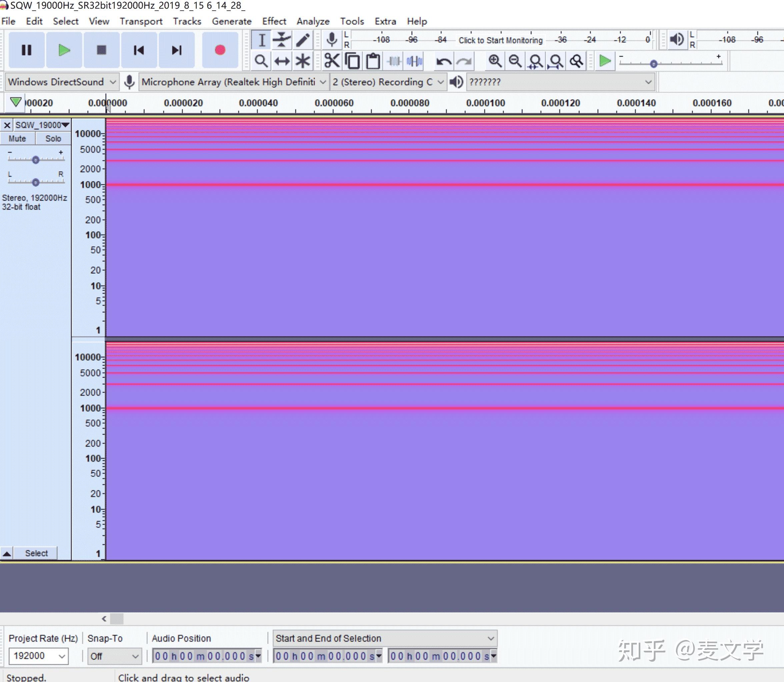Open the Analyze menu
This screenshot has height=682, width=784.
[x=313, y=21]
